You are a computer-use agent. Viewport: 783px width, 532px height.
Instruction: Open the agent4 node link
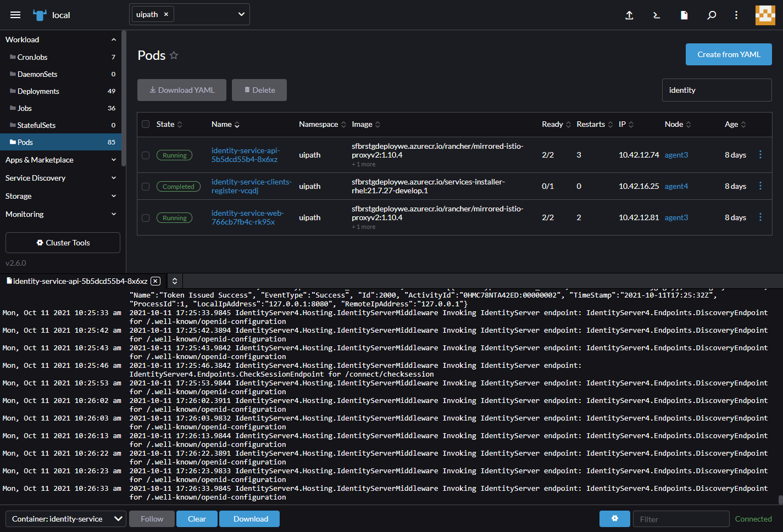(676, 186)
